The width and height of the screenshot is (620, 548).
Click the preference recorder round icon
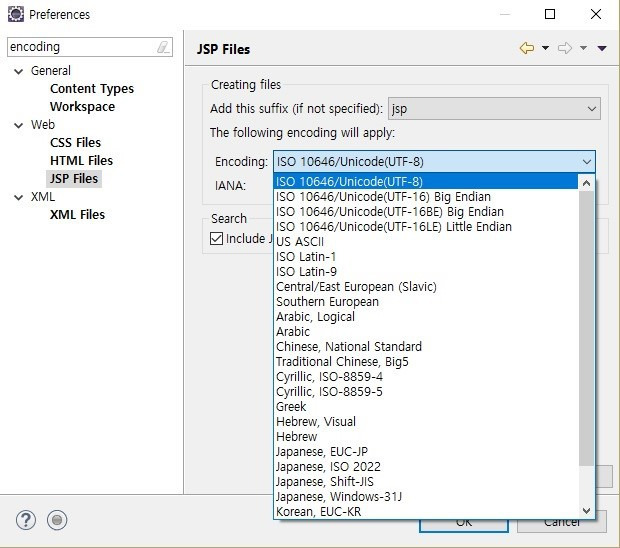click(57, 520)
